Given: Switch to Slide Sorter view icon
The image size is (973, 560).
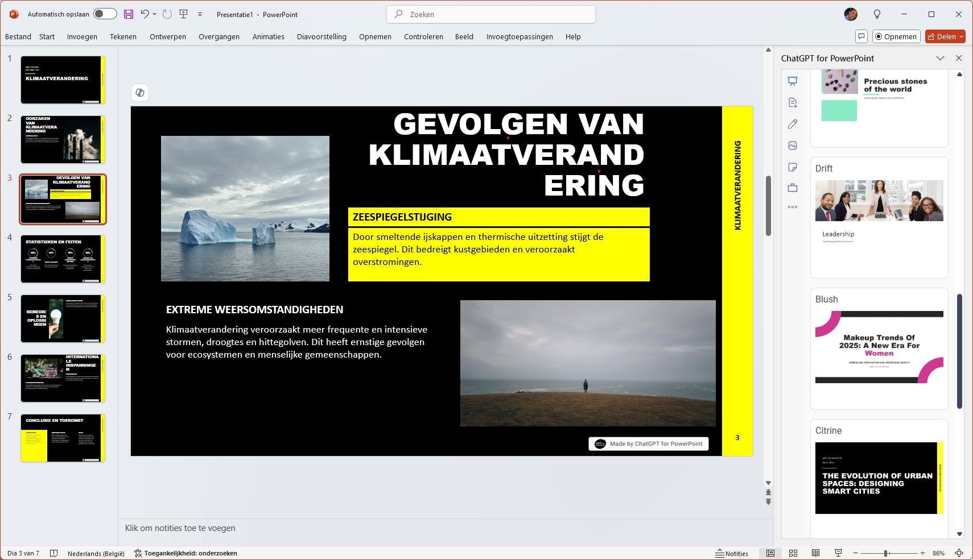Looking at the screenshot, I should tap(793, 553).
